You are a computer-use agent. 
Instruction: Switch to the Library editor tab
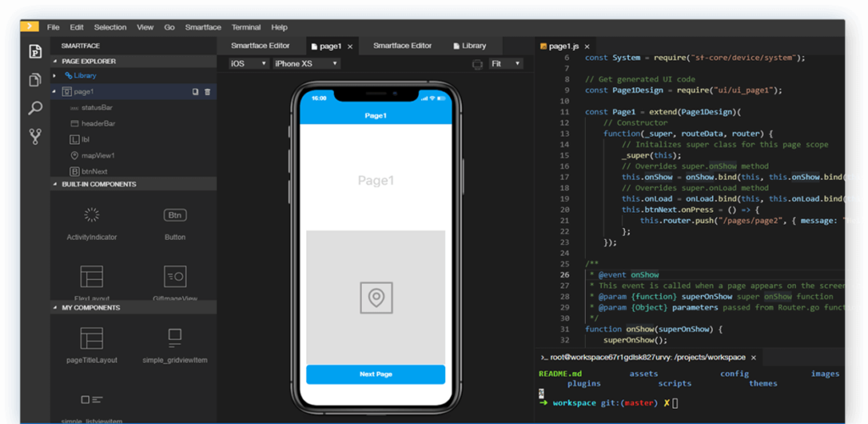(x=470, y=46)
